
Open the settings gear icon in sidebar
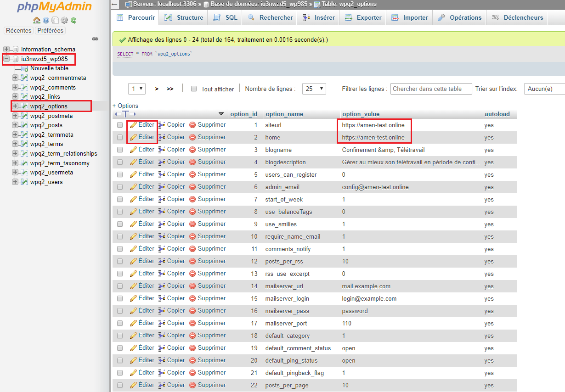64,20
